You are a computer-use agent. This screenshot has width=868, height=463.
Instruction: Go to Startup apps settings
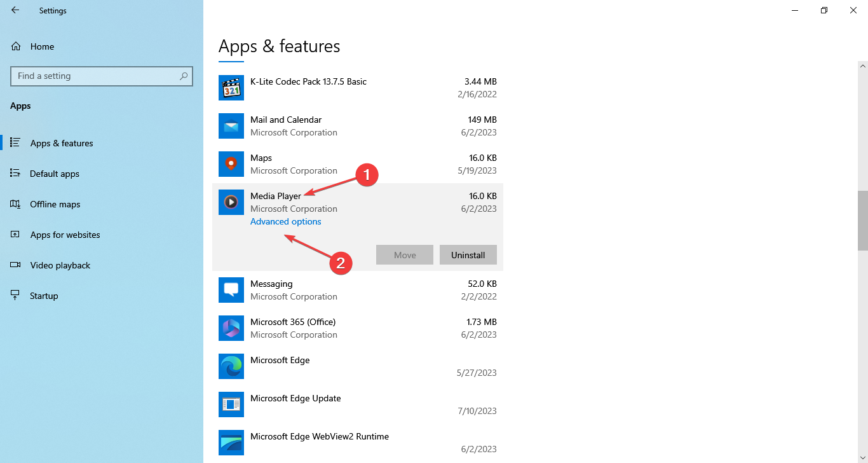click(x=44, y=296)
